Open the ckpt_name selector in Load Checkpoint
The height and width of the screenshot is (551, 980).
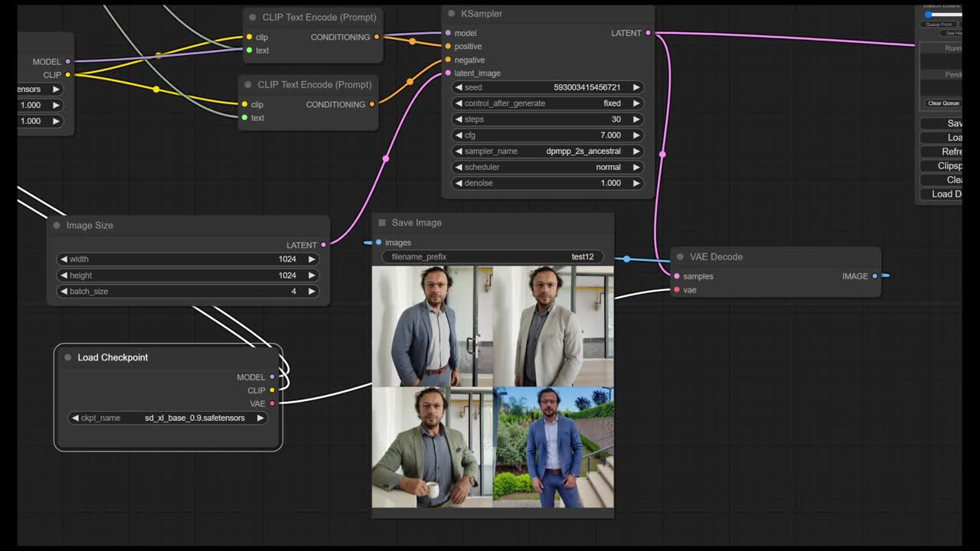click(167, 418)
